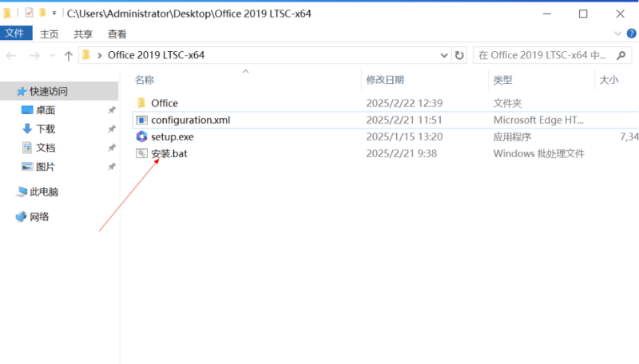Open the recent locations dropdown arrow

53,55
